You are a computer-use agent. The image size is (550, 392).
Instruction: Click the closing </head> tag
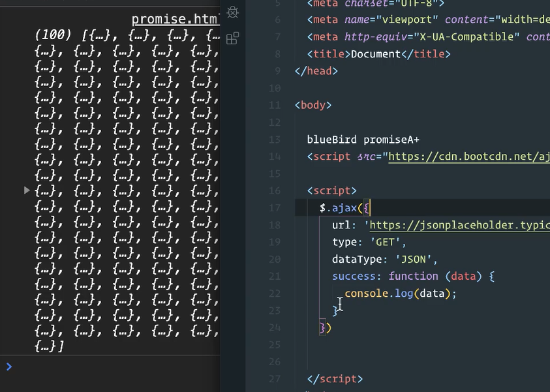click(x=316, y=71)
